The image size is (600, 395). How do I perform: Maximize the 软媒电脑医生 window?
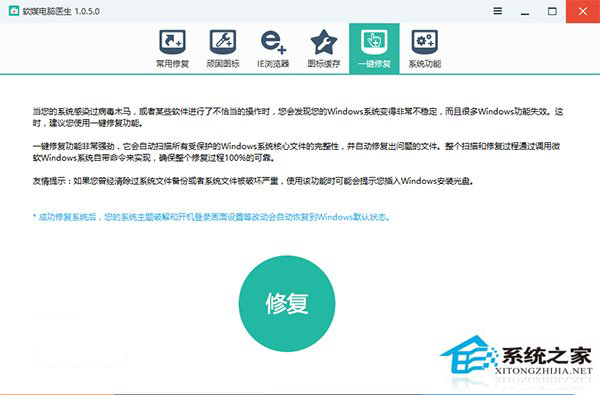click(552, 11)
